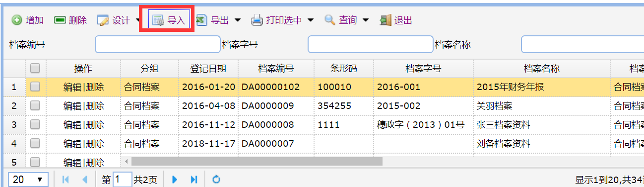
Task: Refresh the grid with reload icon
Action: [216, 180]
